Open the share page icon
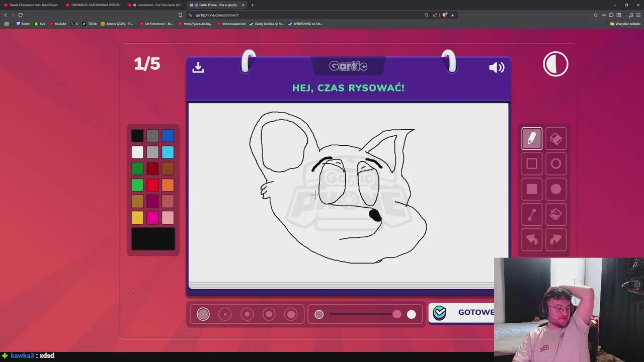 435,15
